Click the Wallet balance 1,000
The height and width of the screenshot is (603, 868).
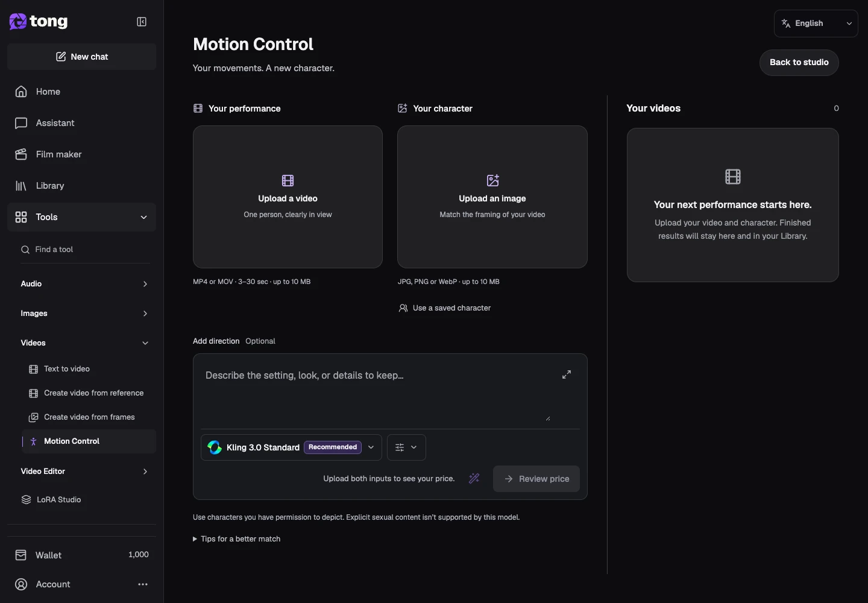[139, 555]
